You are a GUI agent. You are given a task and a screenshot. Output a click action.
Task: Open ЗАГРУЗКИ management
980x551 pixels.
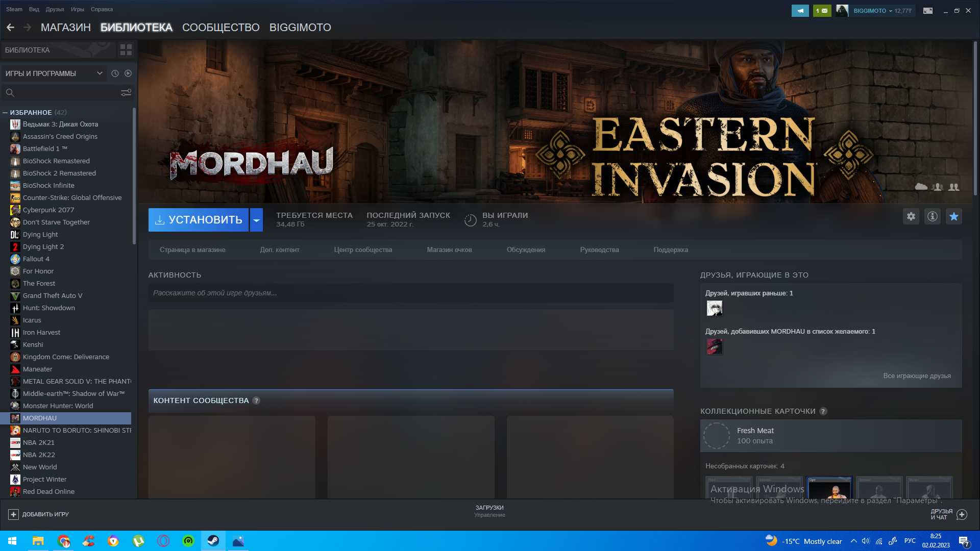489,511
